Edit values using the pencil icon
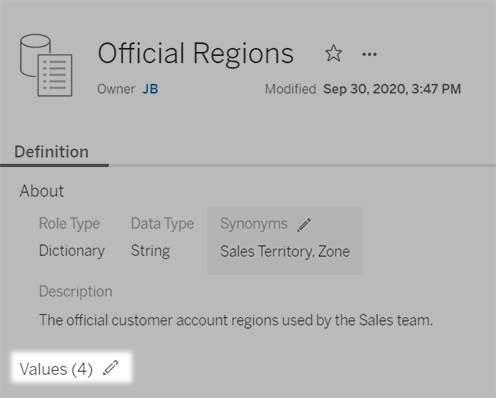This screenshot has height=398, width=496. pos(111,368)
